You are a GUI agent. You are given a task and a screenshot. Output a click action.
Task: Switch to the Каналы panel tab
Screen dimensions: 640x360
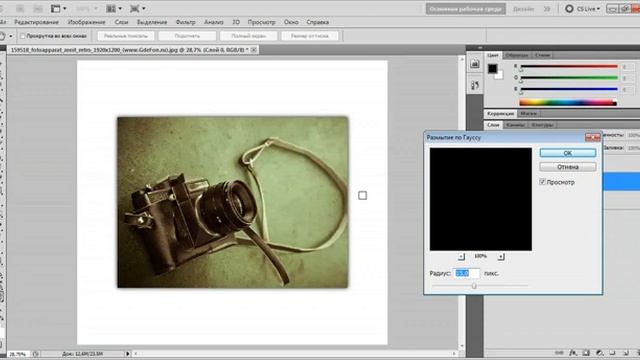pyautogui.click(x=515, y=124)
